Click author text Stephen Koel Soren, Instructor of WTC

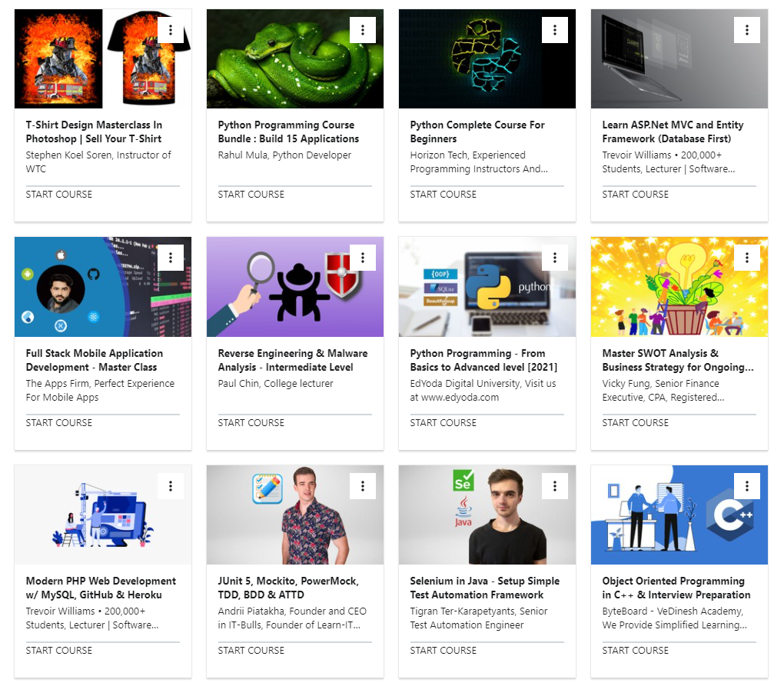[98, 162]
